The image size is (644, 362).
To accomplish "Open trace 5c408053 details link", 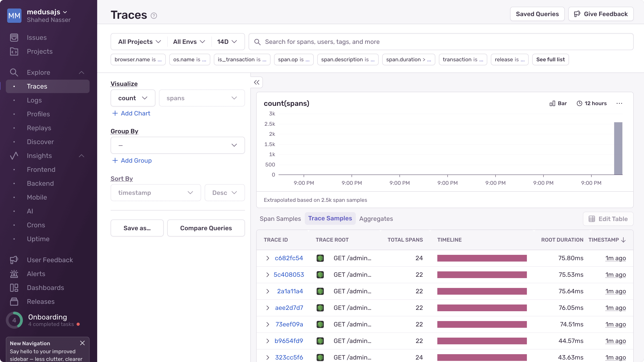I will point(289,275).
